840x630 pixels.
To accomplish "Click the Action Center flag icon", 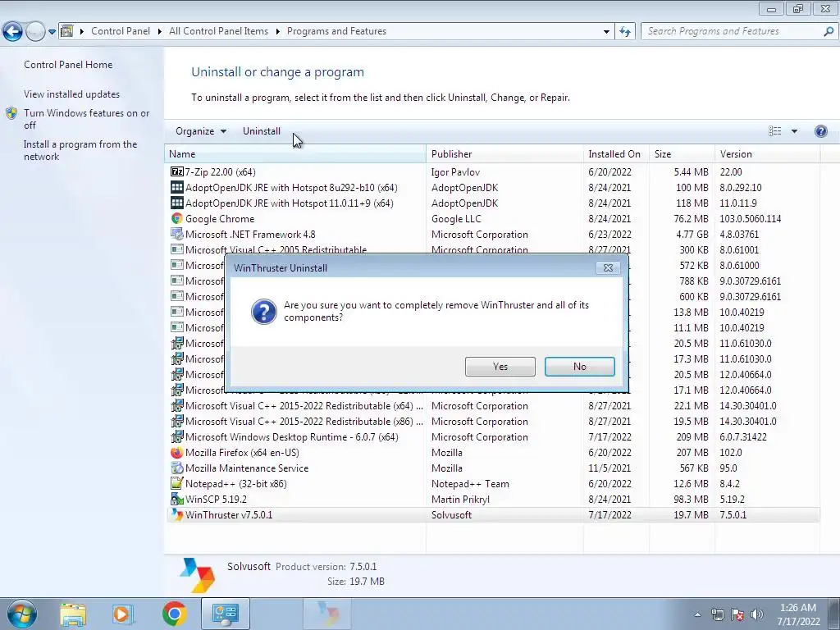I will (737, 615).
